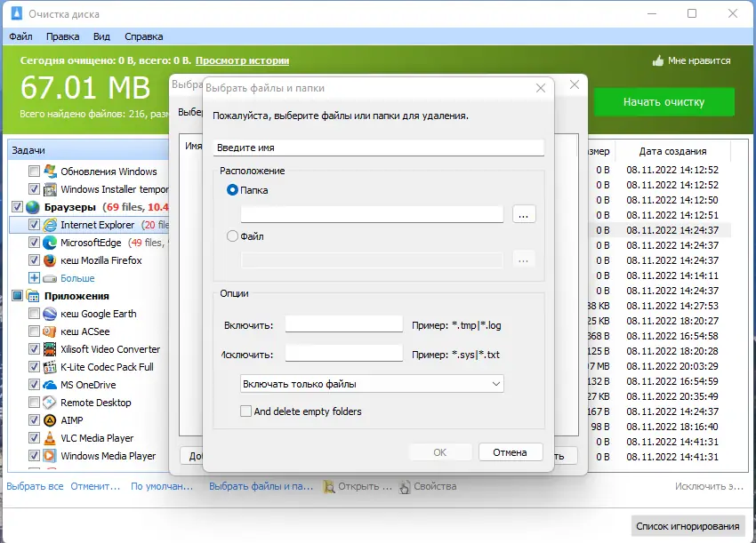Select the 'кеш Mozilla Firefox' item
The image size is (756, 543).
point(101,260)
